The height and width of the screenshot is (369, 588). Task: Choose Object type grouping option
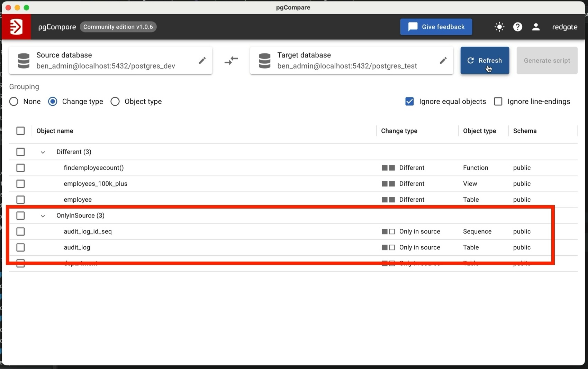pyautogui.click(x=115, y=102)
